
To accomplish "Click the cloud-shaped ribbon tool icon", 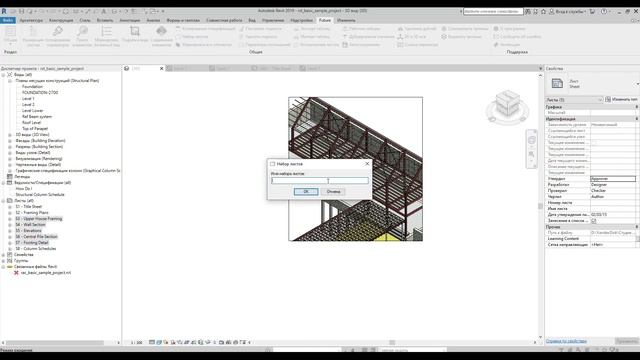I will point(161,31).
